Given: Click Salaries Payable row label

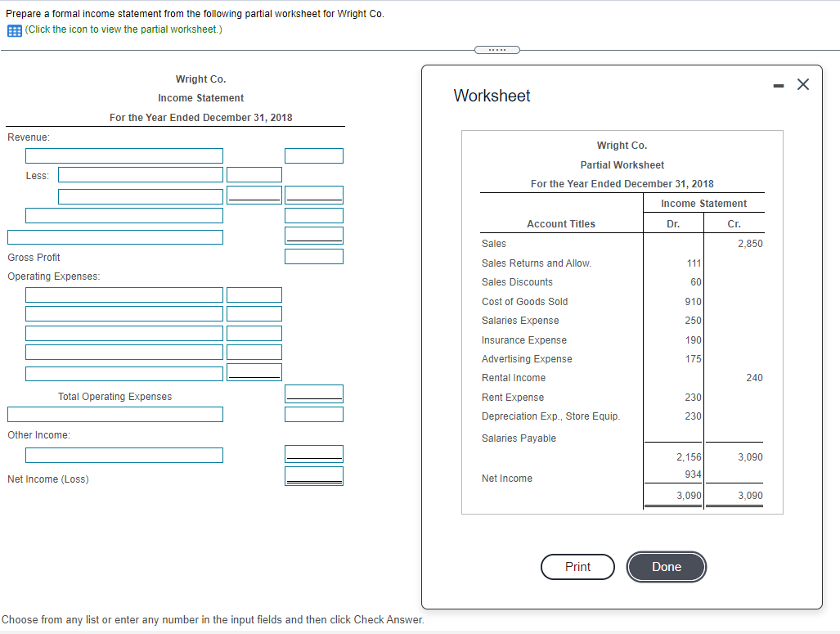Looking at the screenshot, I should (x=519, y=438).
